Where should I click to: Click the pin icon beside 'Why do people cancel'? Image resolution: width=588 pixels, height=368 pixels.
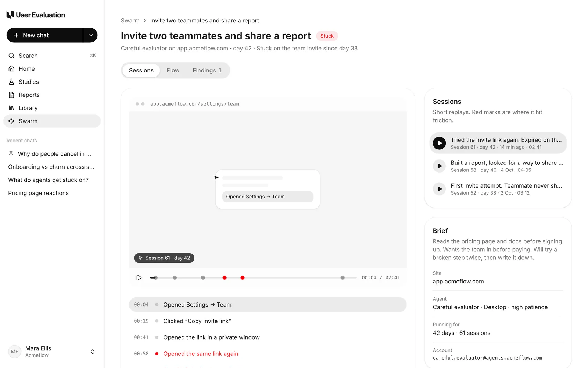pos(11,154)
